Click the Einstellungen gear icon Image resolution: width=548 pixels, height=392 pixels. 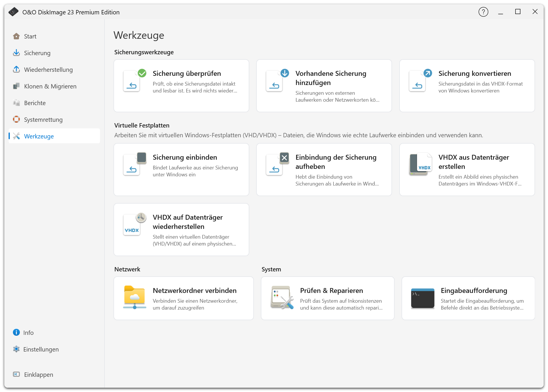16,349
